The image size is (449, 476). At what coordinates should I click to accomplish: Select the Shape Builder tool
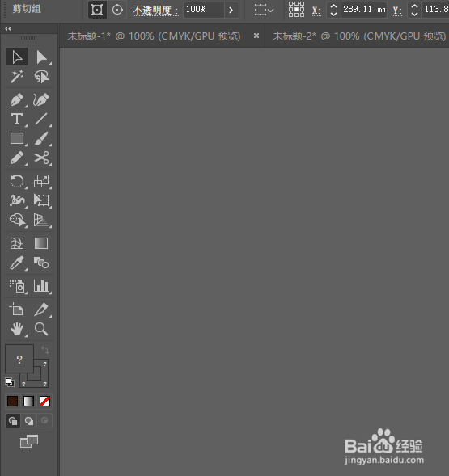17,220
